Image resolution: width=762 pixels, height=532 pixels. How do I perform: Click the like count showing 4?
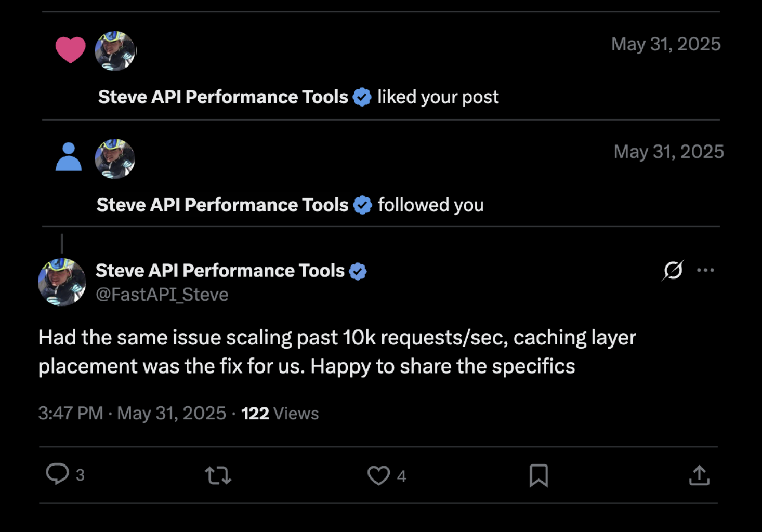pos(401,475)
